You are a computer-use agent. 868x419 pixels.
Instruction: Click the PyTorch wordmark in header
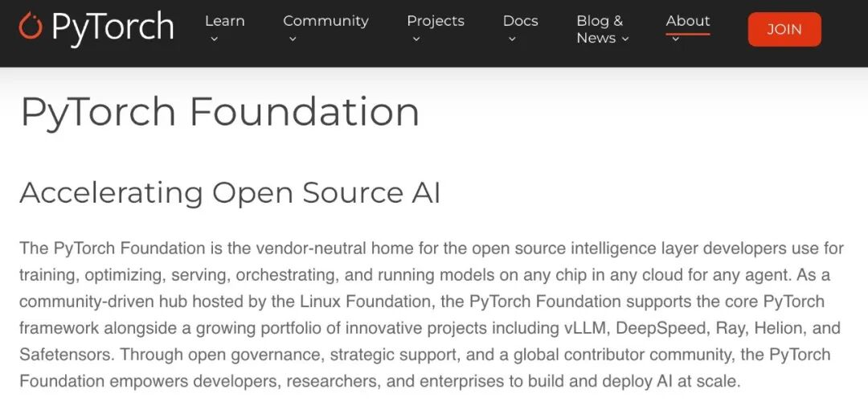[x=113, y=27]
